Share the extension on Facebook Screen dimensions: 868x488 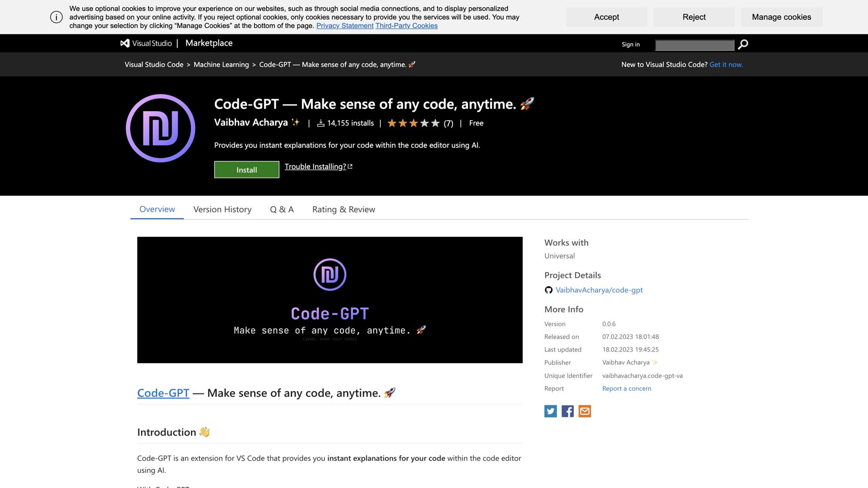pyautogui.click(x=567, y=411)
